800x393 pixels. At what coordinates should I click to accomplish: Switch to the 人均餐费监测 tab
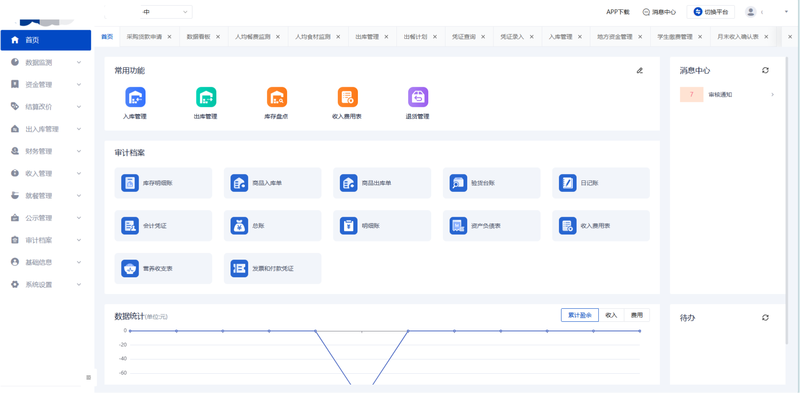[x=253, y=37]
